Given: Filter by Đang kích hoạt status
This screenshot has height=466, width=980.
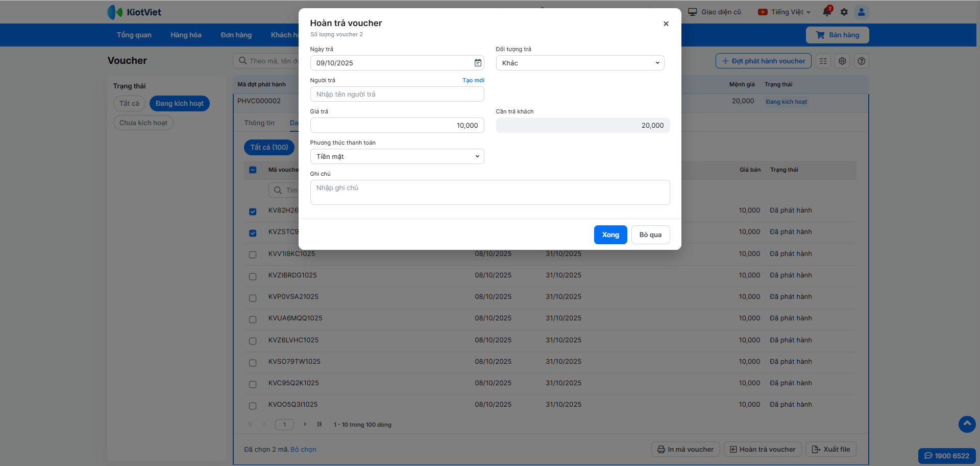Looking at the screenshot, I should click(x=180, y=103).
